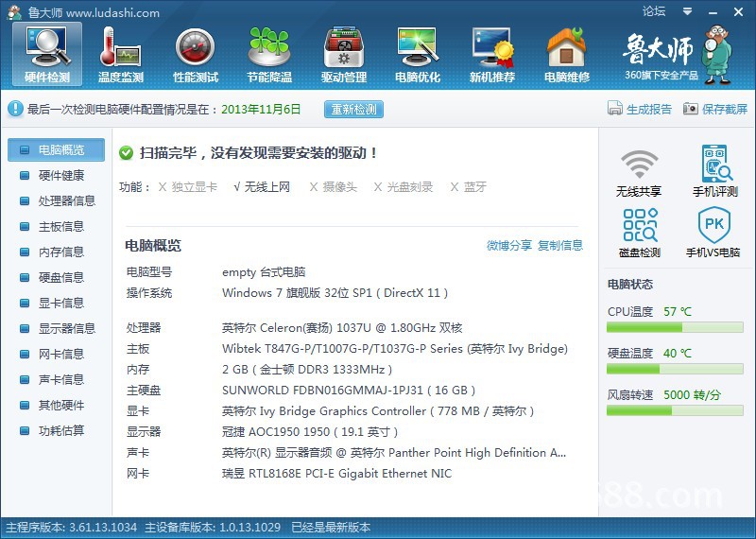Click the green scan-complete checkmark icon
This screenshot has width=756, height=539.
tap(126, 153)
